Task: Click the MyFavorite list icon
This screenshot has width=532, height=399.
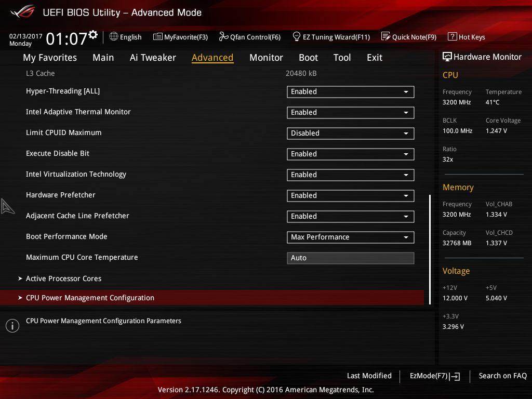Action: 158,37
